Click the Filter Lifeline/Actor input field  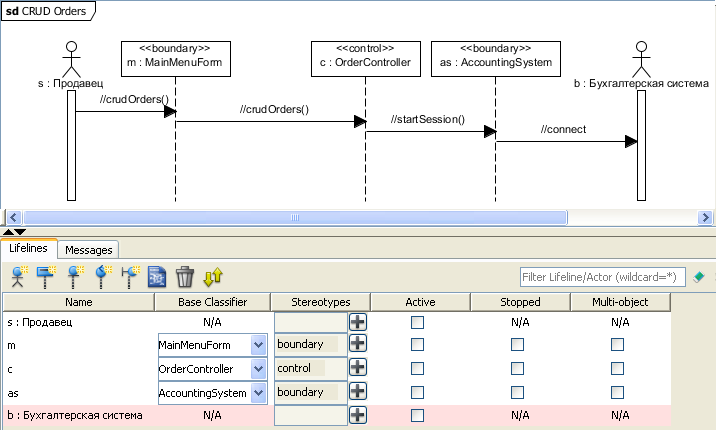(602, 277)
